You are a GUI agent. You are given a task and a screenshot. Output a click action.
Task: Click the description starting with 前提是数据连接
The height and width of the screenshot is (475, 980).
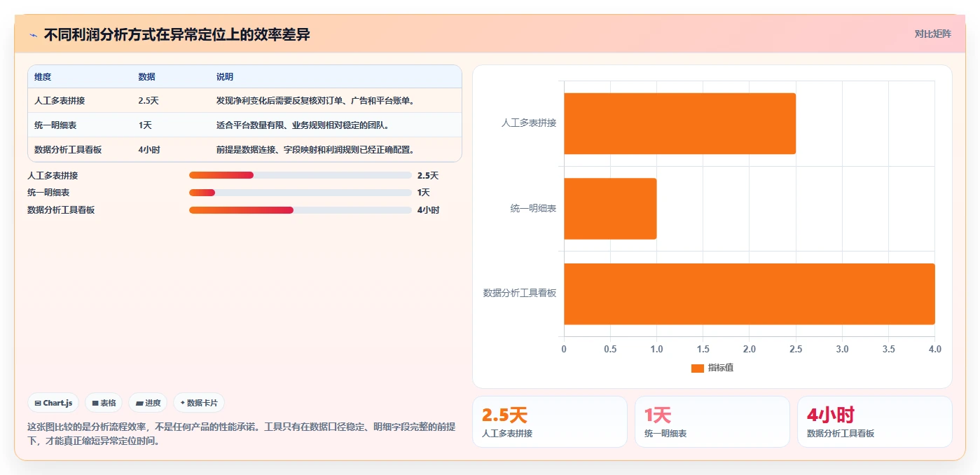pos(317,149)
